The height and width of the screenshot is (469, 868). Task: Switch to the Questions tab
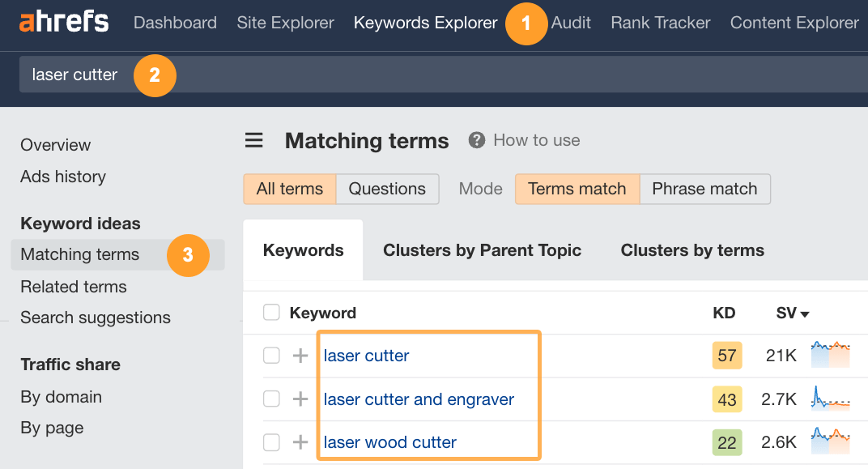(x=387, y=188)
